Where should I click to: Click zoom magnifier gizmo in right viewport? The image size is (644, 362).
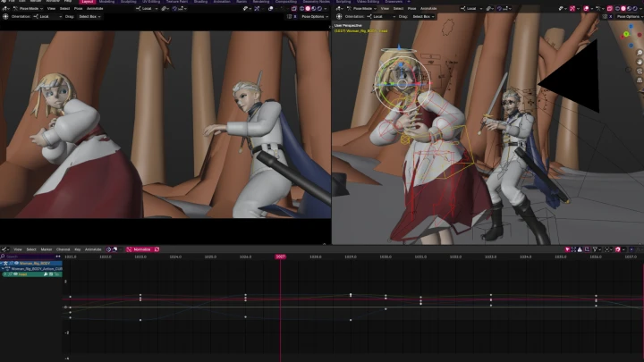click(640, 53)
